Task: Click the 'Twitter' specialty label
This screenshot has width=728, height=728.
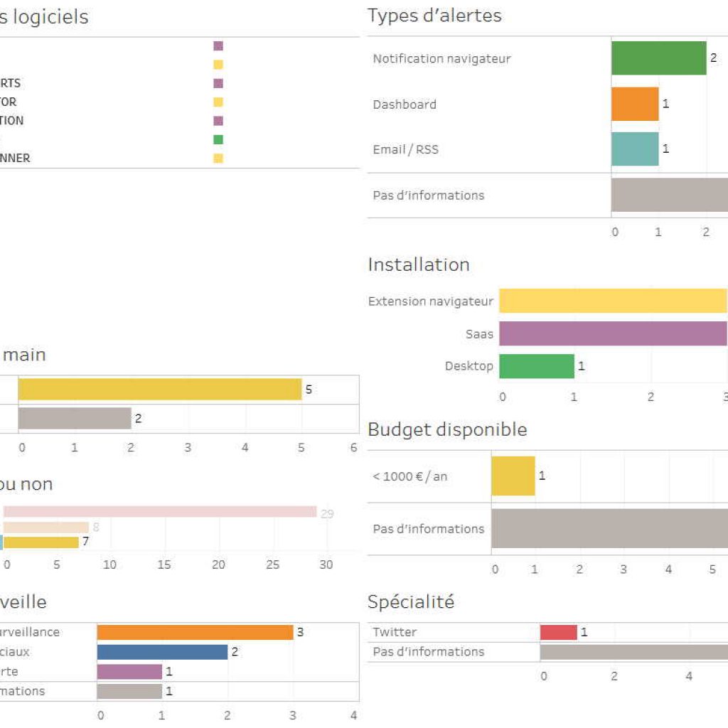Action: tap(395, 632)
